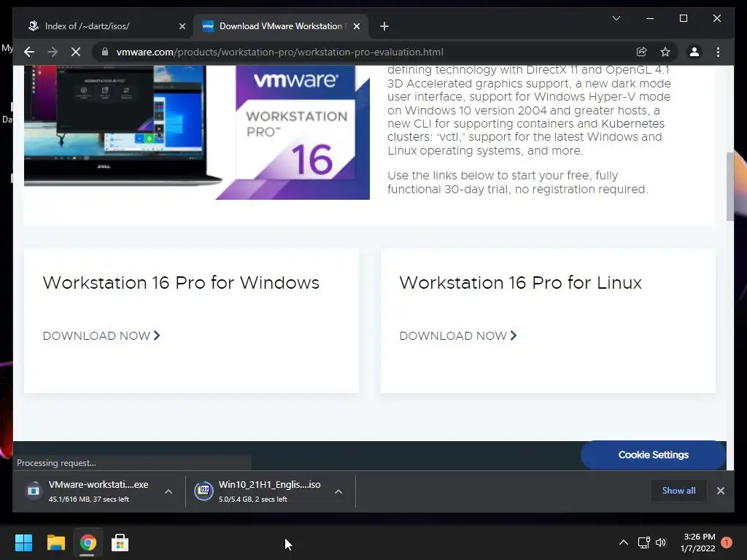Click the page vertical scrollbar thumb

(729, 186)
